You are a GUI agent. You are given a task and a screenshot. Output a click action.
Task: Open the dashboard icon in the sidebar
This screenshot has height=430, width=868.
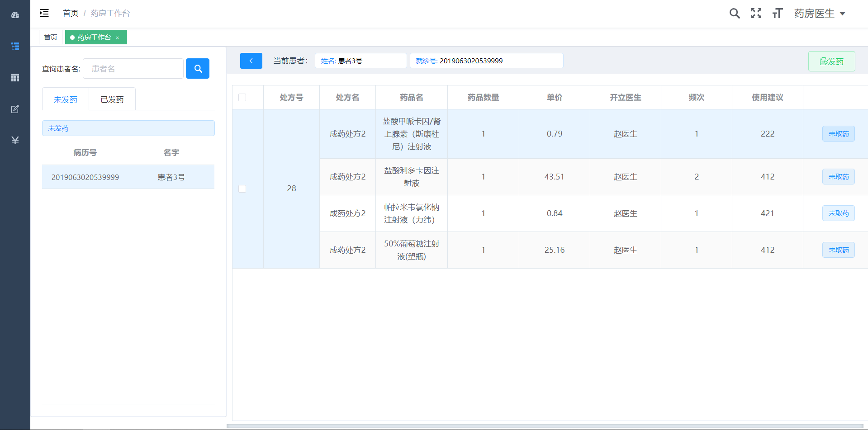coord(15,15)
